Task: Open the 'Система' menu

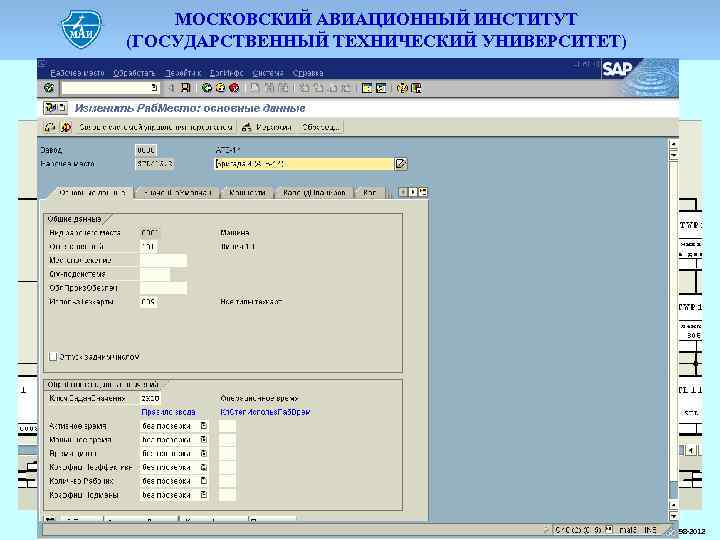Action: [268, 73]
